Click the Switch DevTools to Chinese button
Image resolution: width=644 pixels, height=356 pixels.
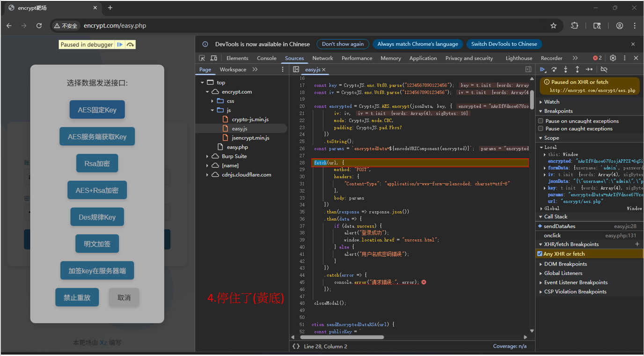pos(504,44)
